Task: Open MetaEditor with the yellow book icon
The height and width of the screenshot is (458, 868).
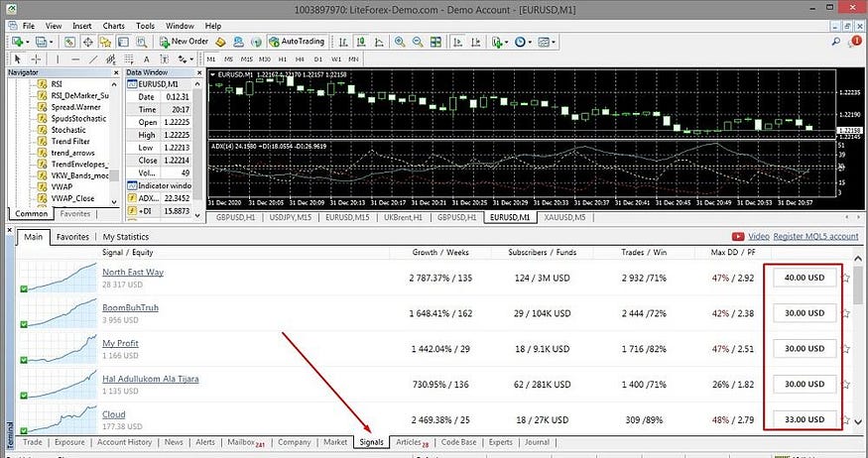Action: click(221, 42)
